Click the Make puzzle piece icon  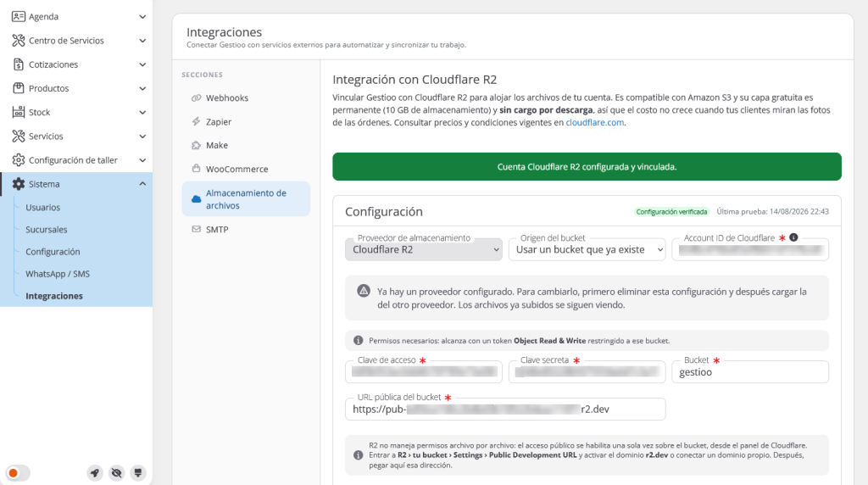click(196, 145)
